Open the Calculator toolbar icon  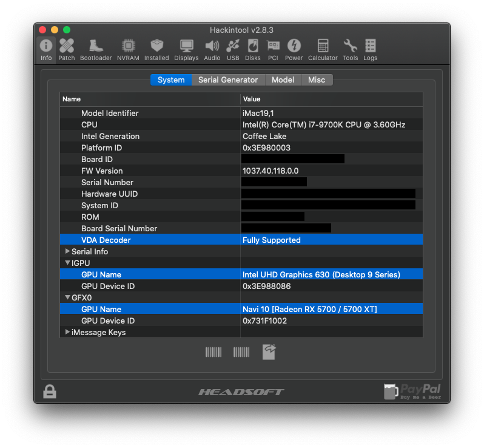323,50
